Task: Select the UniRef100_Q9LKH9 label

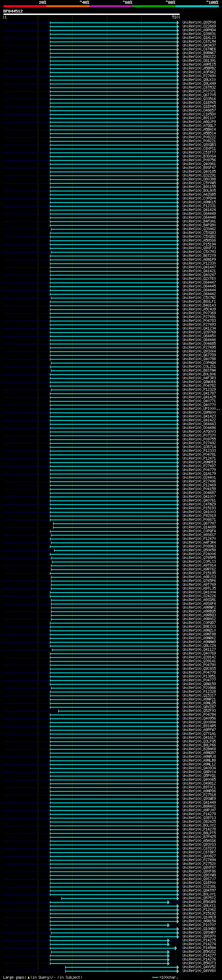Action: pyautogui.click(x=199, y=84)
